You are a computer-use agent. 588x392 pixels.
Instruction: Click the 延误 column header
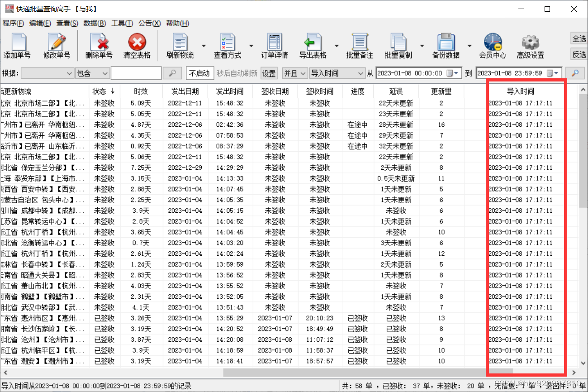point(396,91)
